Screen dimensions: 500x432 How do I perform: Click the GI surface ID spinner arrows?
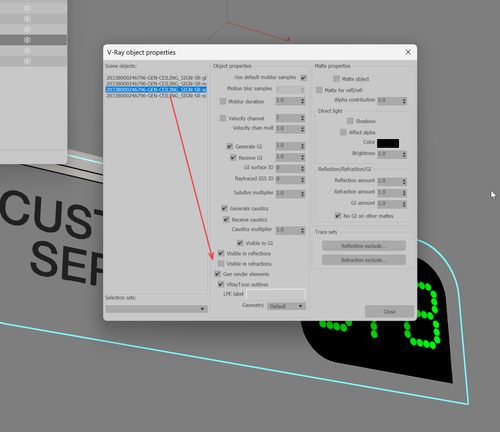[x=303, y=169]
